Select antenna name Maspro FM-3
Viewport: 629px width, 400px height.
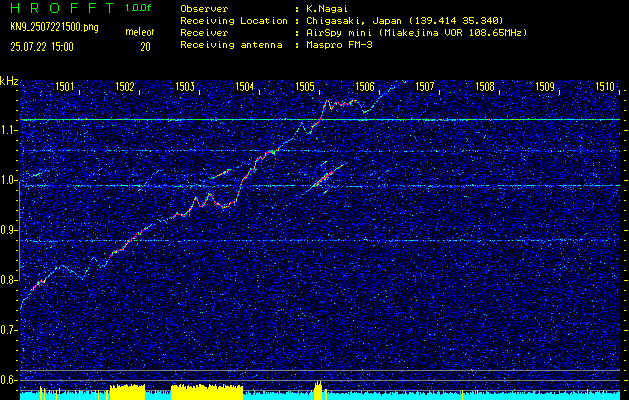(339, 45)
